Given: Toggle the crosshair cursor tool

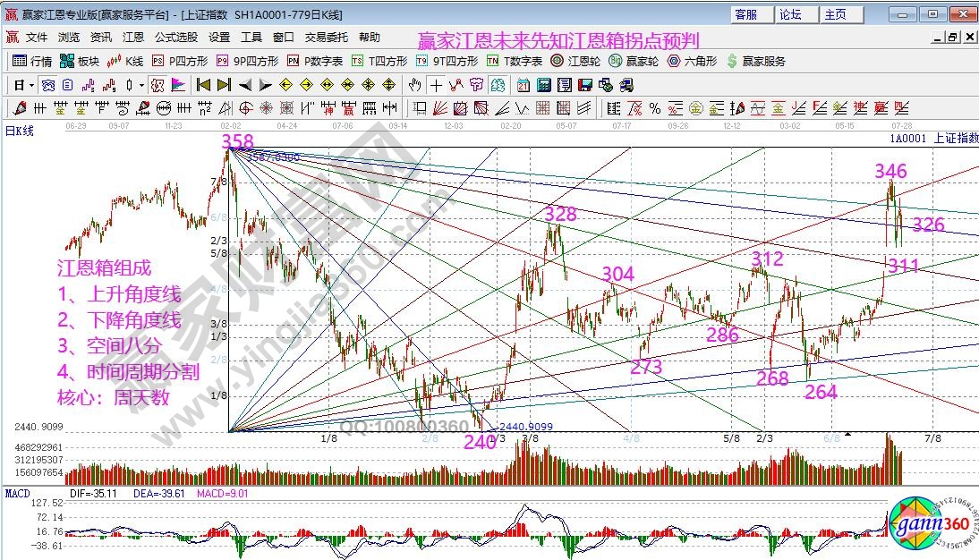Looking at the screenshot, I should coord(436,85).
